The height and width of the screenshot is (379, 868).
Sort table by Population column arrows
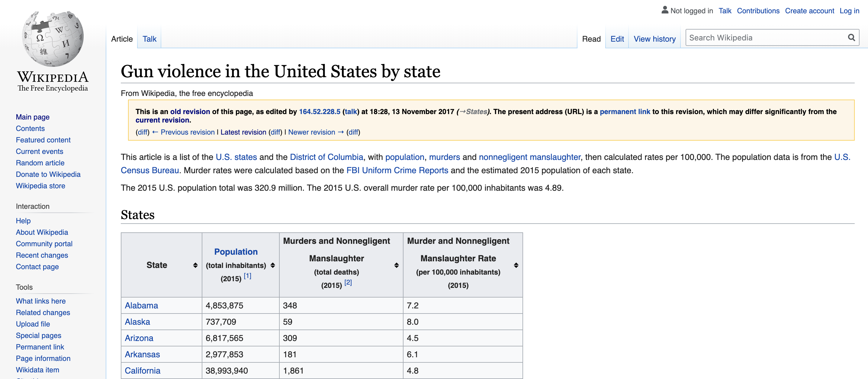273,265
